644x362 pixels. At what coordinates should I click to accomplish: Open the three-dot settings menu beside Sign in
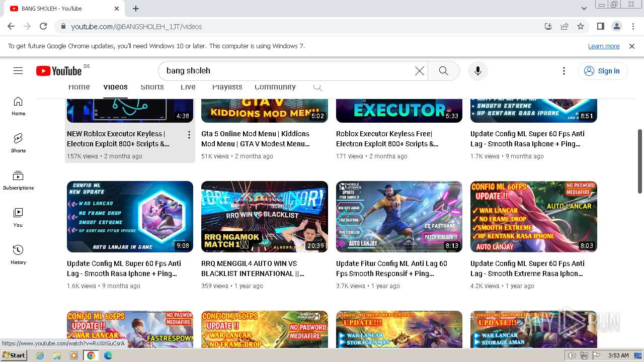coord(564,71)
